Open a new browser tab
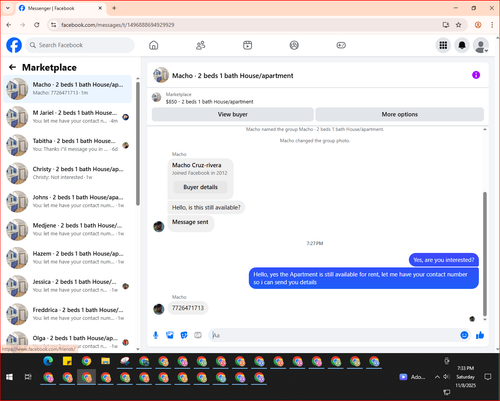 (x=114, y=8)
